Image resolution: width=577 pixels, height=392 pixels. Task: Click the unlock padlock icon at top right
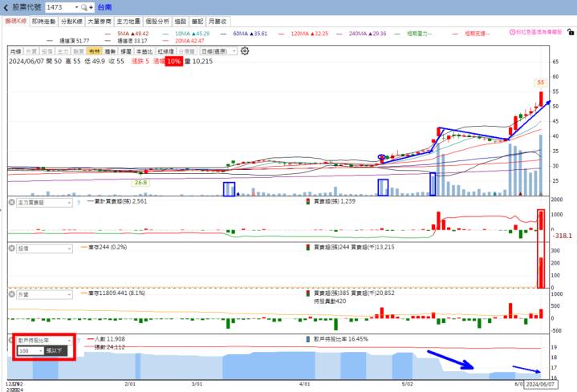tap(571, 32)
